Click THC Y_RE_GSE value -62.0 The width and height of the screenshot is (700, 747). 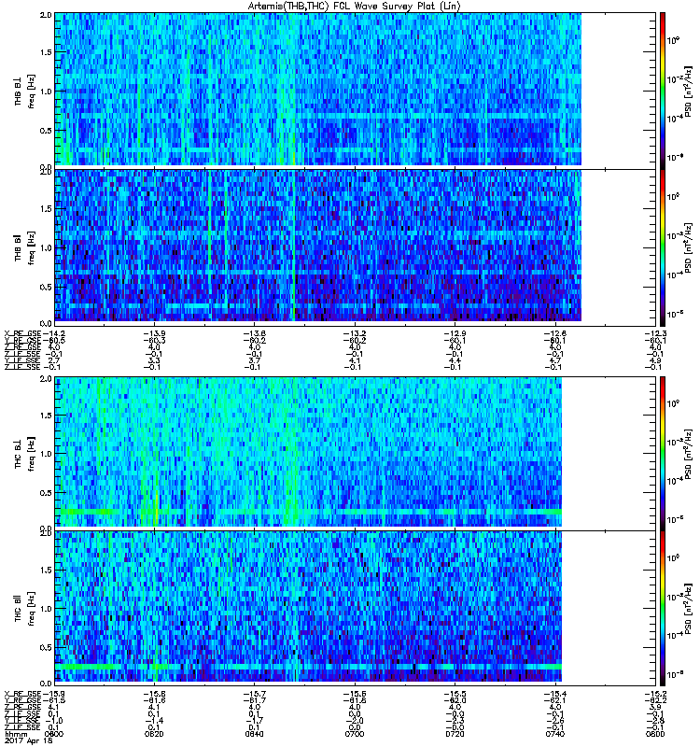455,700
